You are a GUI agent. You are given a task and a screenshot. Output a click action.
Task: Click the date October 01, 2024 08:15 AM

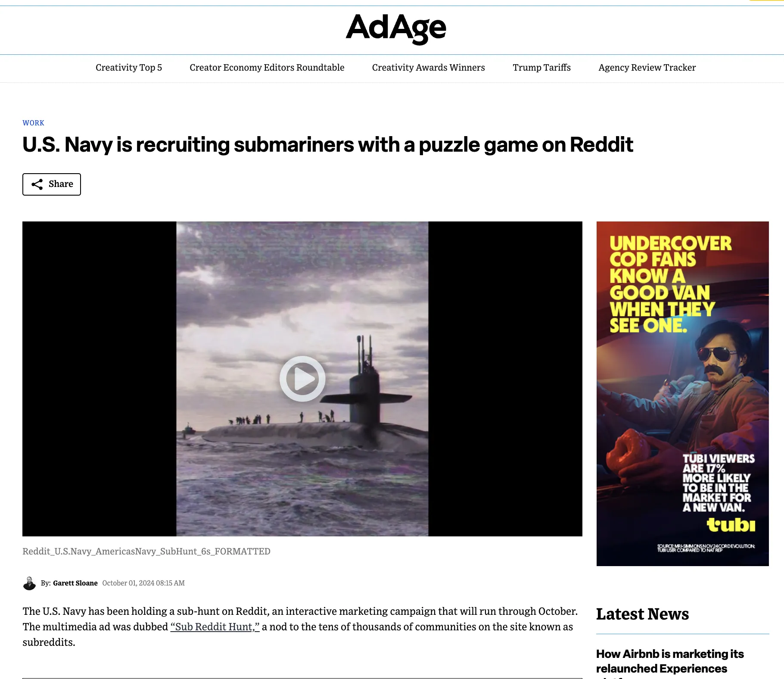click(143, 583)
